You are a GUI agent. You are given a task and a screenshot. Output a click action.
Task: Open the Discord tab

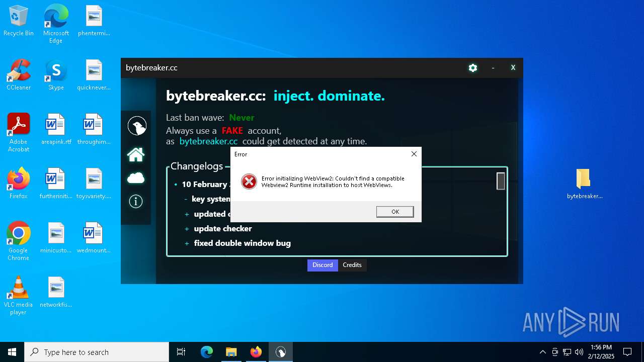(x=323, y=265)
